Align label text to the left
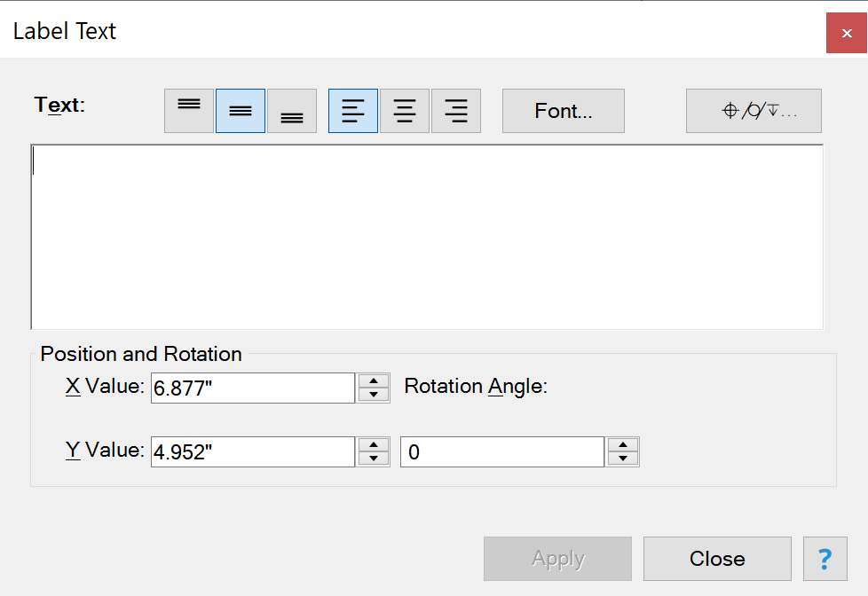Screen dimensions: 868x596 353,111
